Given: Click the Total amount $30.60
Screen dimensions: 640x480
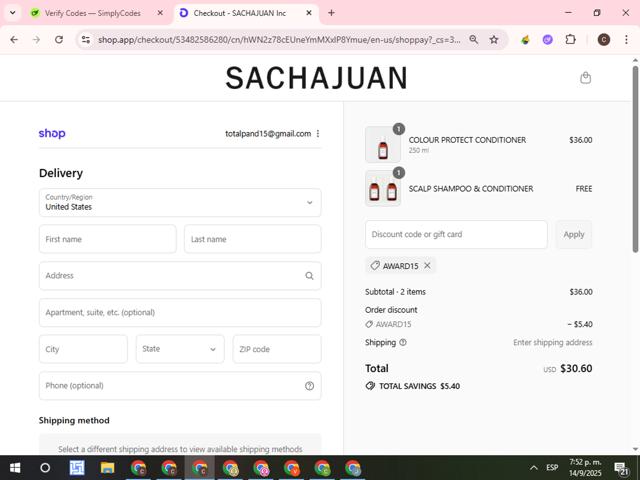Looking at the screenshot, I should pyautogui.click(x=576, y=369).
